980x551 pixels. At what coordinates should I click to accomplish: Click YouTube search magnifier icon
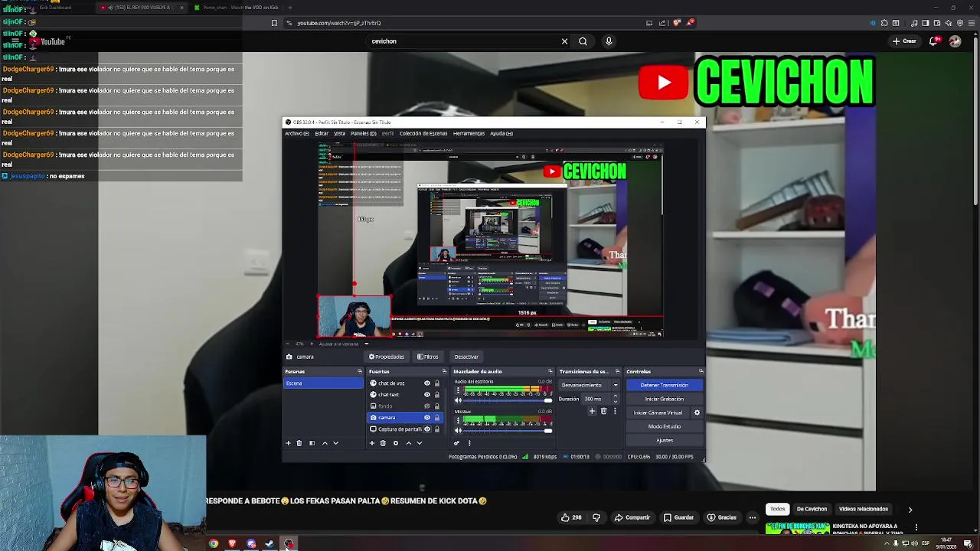click(583, 41)
